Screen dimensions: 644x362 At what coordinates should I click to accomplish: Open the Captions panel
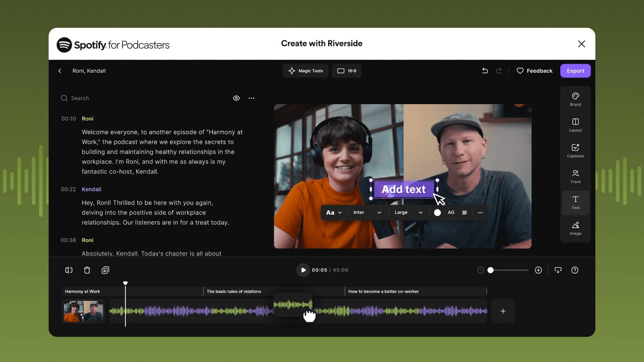[x=575, y=150]
